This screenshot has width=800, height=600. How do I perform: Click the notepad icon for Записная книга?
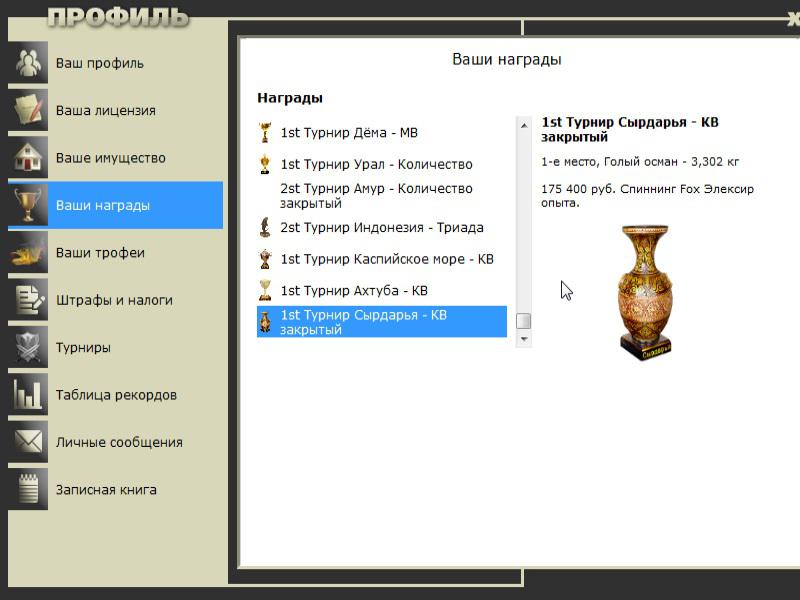(28, 490)
